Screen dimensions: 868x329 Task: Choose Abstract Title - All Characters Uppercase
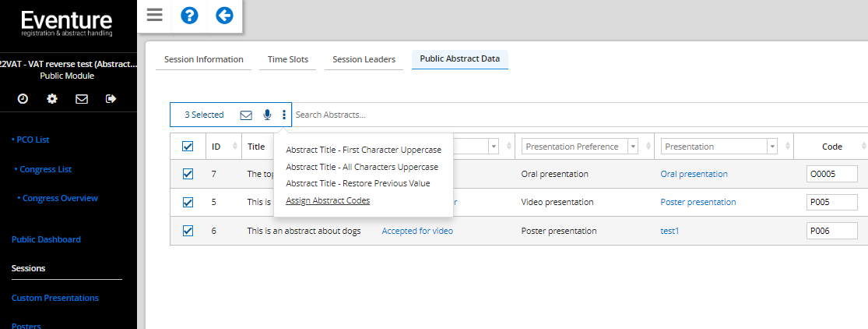click(362, 167)
